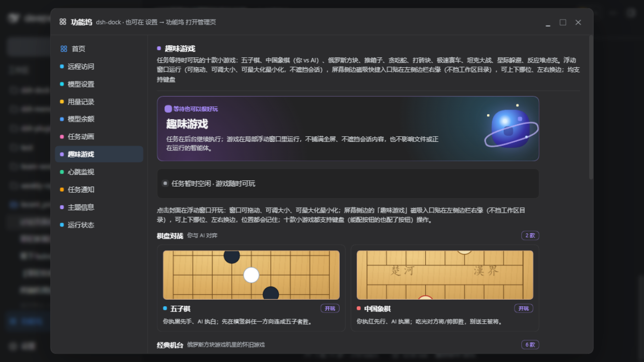Click the 五子棋 game title

coord(180,309)
